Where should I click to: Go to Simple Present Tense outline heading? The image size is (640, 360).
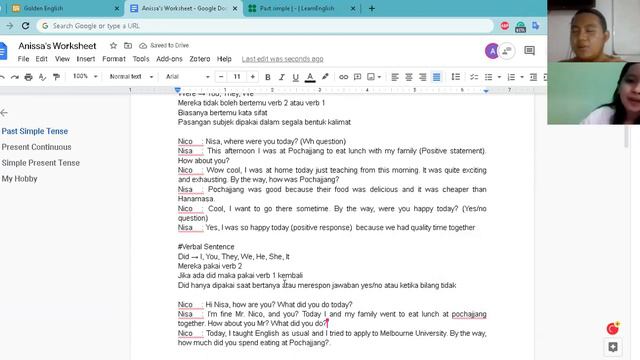[40, 163]
